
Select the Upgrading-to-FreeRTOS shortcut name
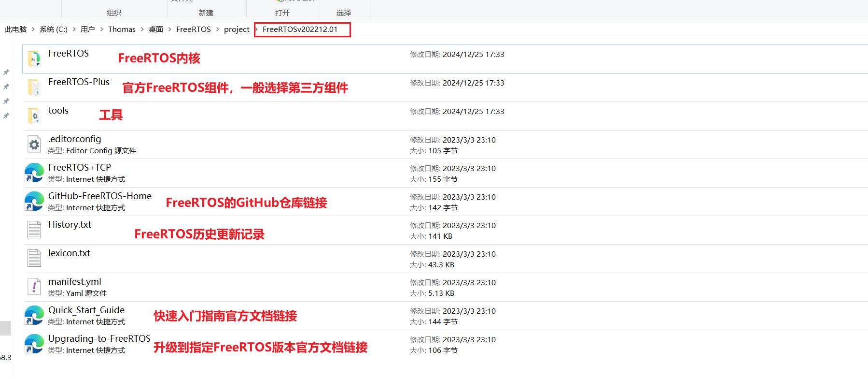(99, 339)
